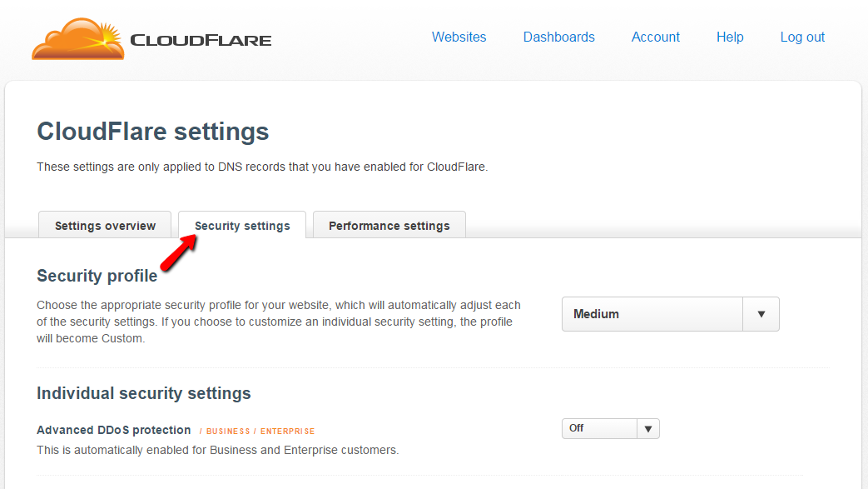868x489 pixels.
Task: Click the automatically enabled for Business text
Action: (x=217, y=450)
